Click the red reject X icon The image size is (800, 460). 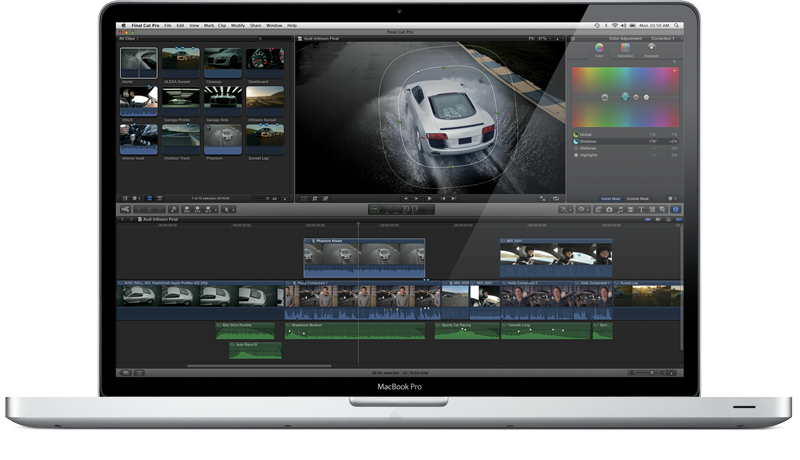pos(160,210)
